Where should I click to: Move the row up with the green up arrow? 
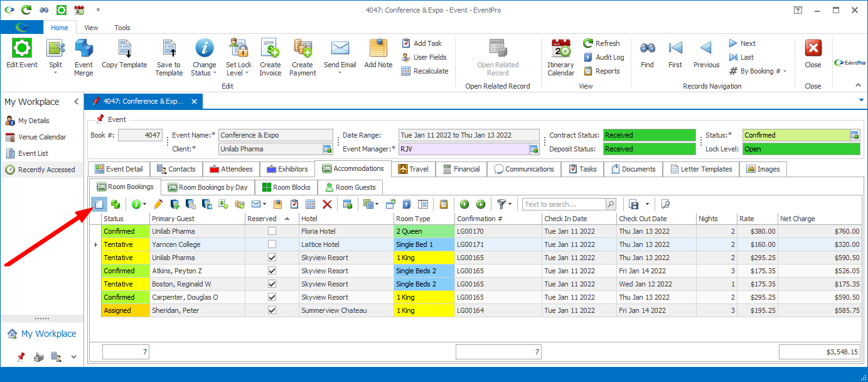(464, 204)
